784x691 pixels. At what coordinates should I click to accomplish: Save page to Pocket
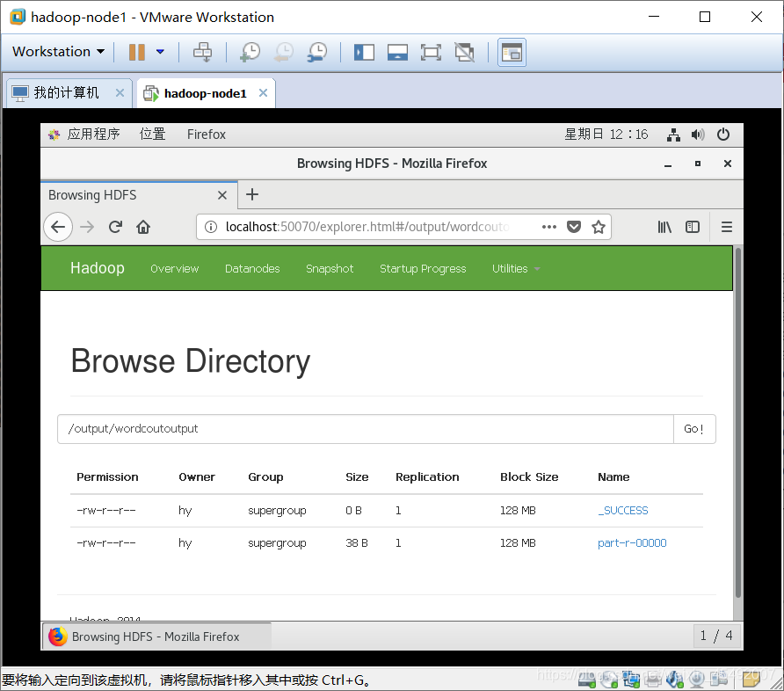tap(574, 227)
